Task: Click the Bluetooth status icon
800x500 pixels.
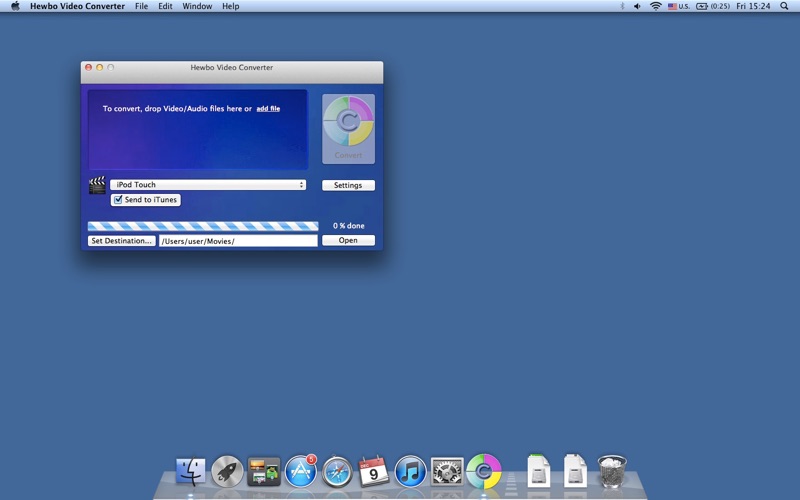Action: [x=622, y=6]
